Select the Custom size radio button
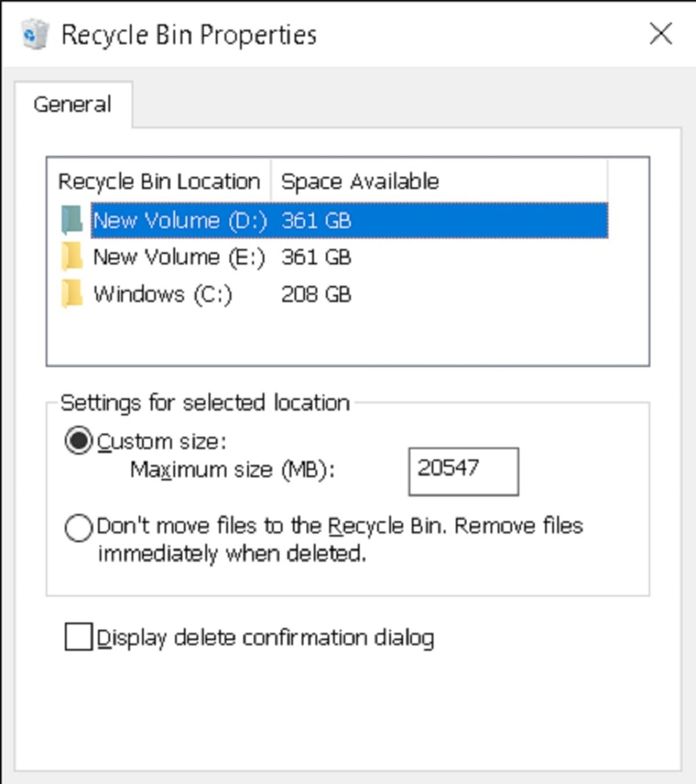This screenshot has height=784, width=696. point(78,441)
